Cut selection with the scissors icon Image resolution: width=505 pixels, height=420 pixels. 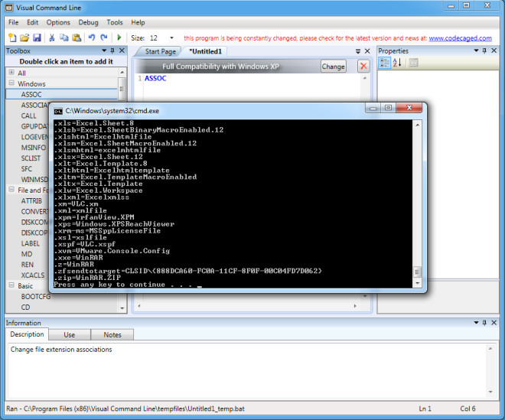[x=51, y=37]
